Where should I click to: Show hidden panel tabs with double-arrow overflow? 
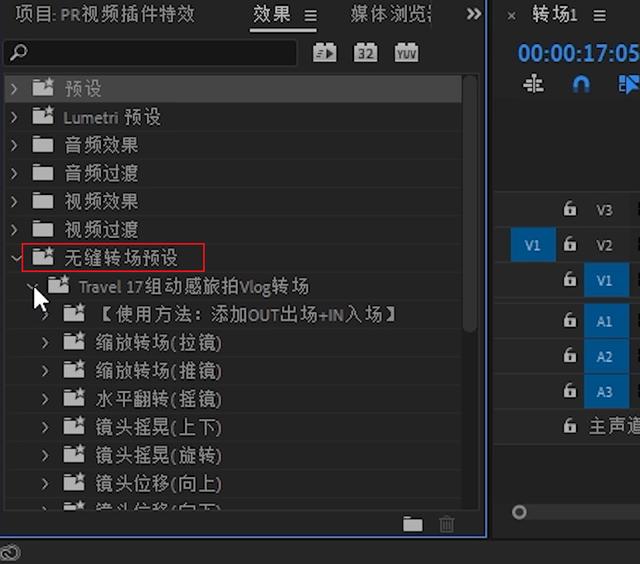[x=473, y=15]
